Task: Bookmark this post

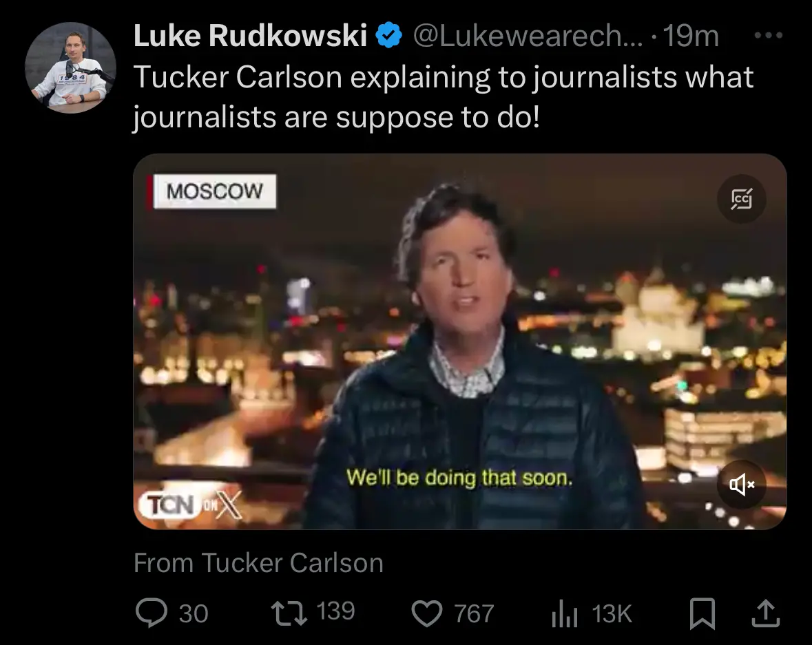Action: click(x=702, y=613)
